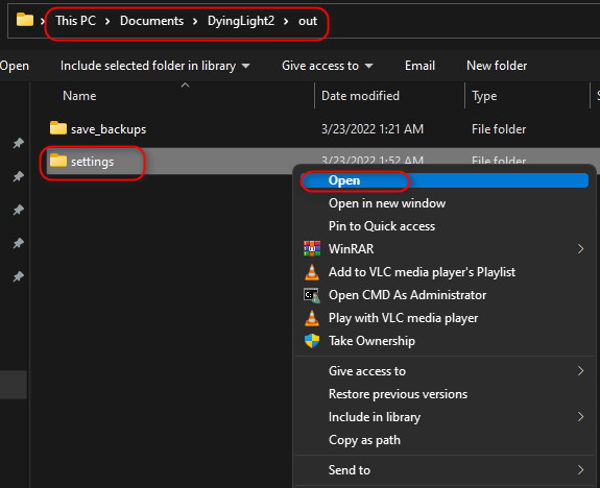The image size is (600, 488).
Task: Click chevron after DyingLight2 in breadcrumb
Action: click(286, 21)
